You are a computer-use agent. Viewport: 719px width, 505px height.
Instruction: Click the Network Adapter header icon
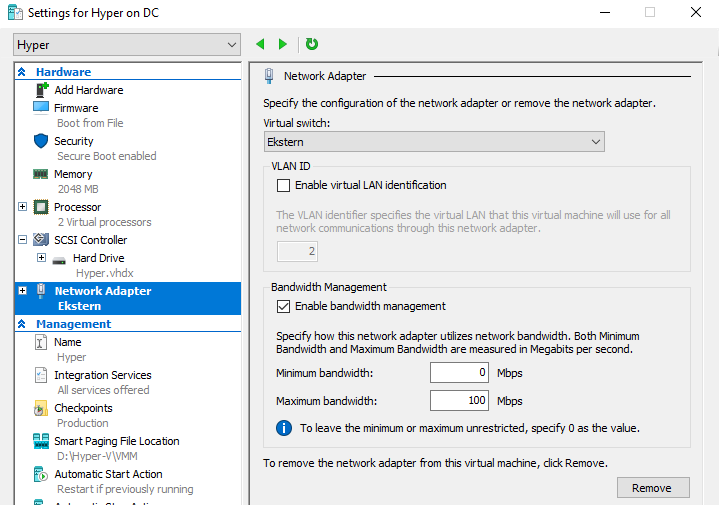[x=269, y=76]
